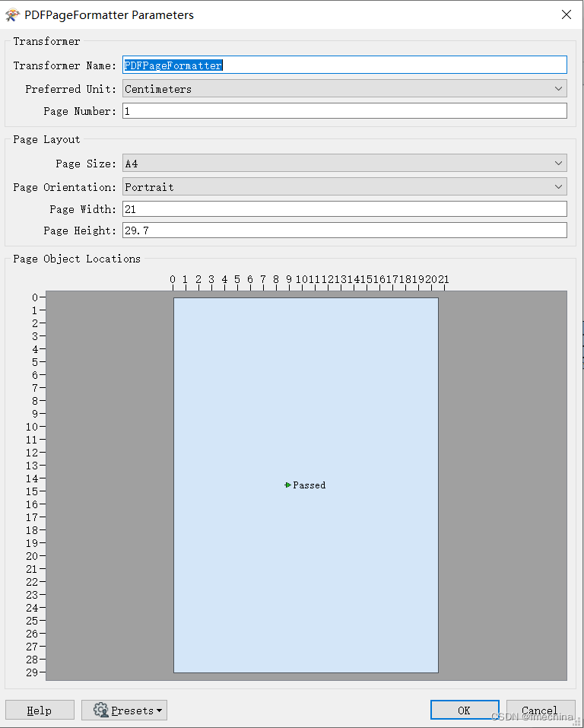Click the dialog title PDFPageFormatter Parameters
The width and height of the screenshot is (584, 728).
coord(109,15)
